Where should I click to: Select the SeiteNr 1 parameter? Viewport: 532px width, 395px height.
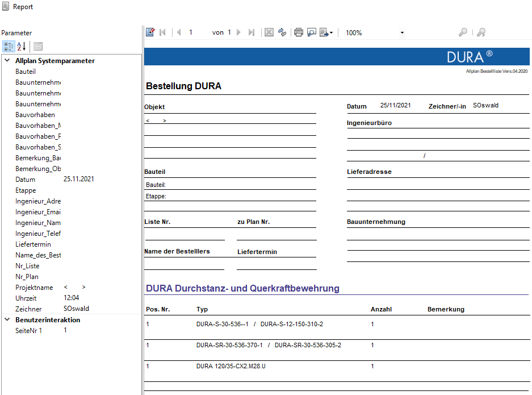coord(72,330)
